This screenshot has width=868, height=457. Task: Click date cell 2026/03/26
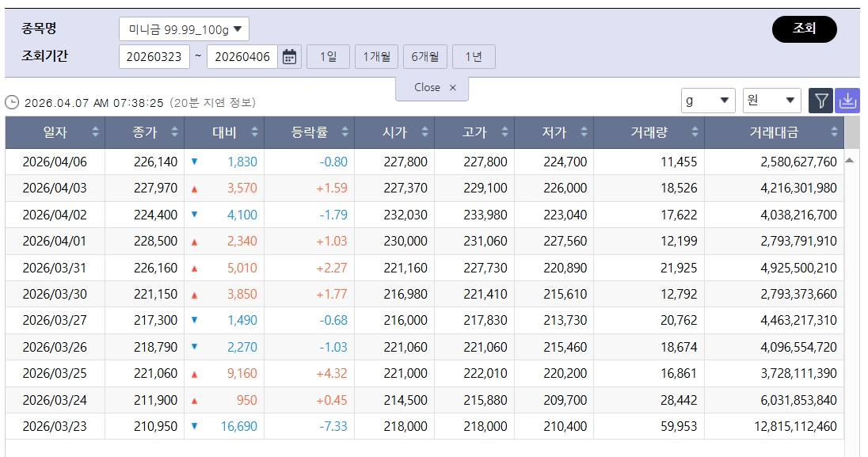pos(55,347)
